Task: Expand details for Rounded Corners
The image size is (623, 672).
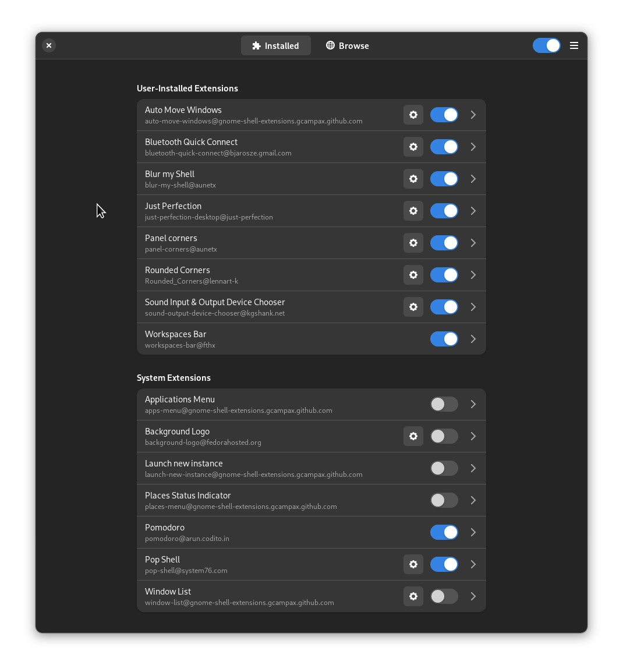Action: (x=473, y=275)
